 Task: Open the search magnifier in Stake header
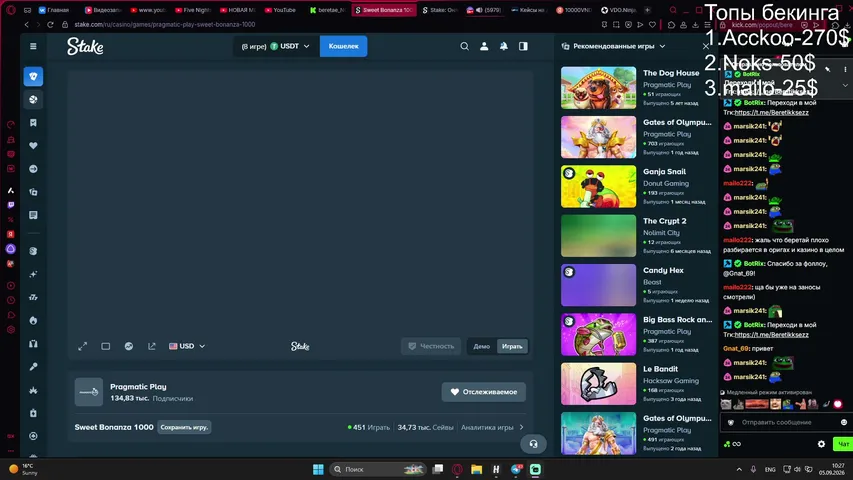coord(465,46)
